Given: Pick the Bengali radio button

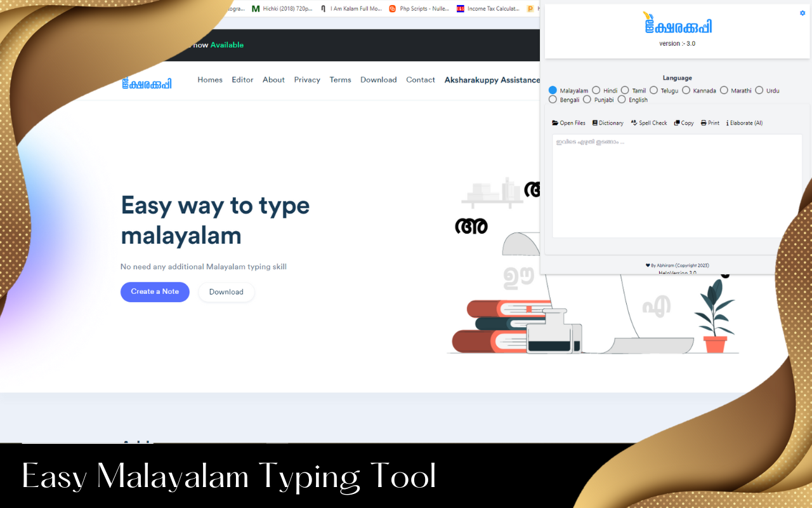Looking at the screenshot, I should (553, 99).
